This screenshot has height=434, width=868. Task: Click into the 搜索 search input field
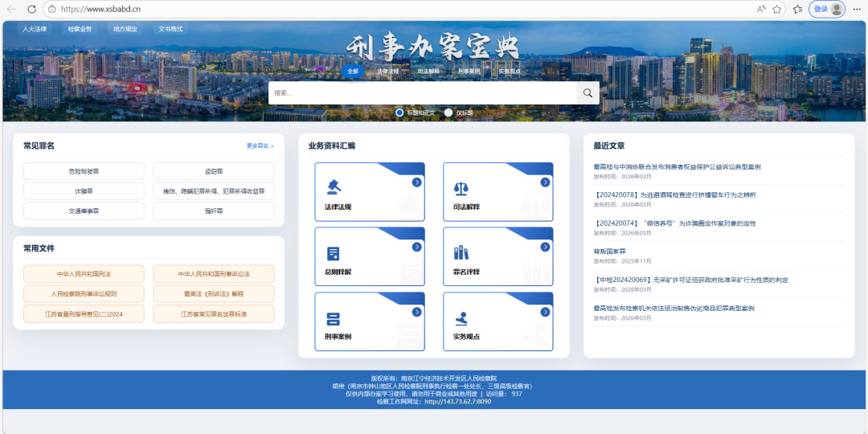pos(422,93)
